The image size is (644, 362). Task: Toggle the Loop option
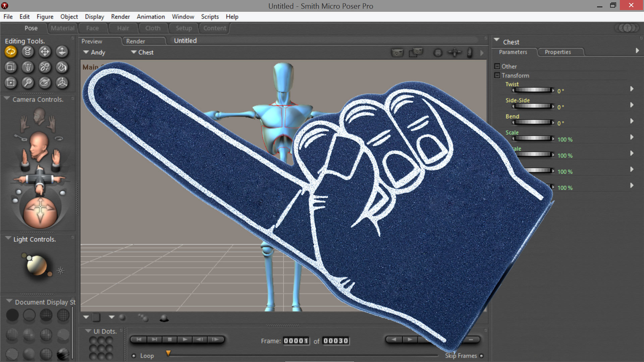click(134, 356)
